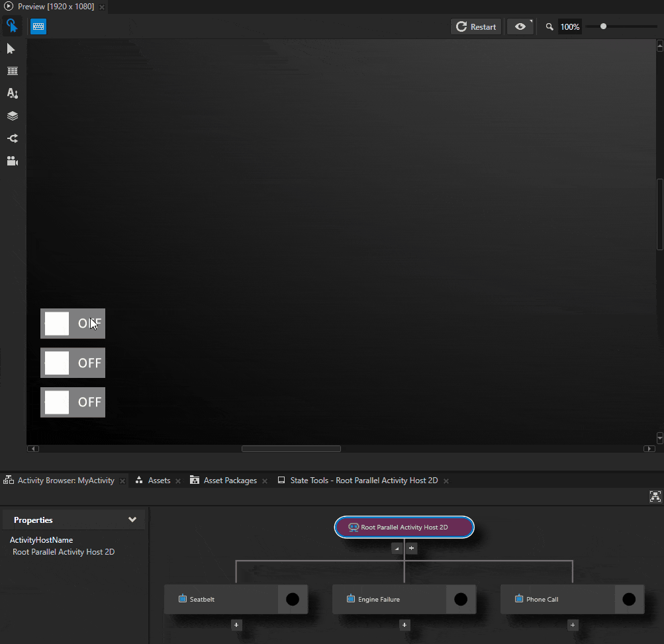664x644 pixels.
Task: Select the camera tool icon
Action: 12,161
